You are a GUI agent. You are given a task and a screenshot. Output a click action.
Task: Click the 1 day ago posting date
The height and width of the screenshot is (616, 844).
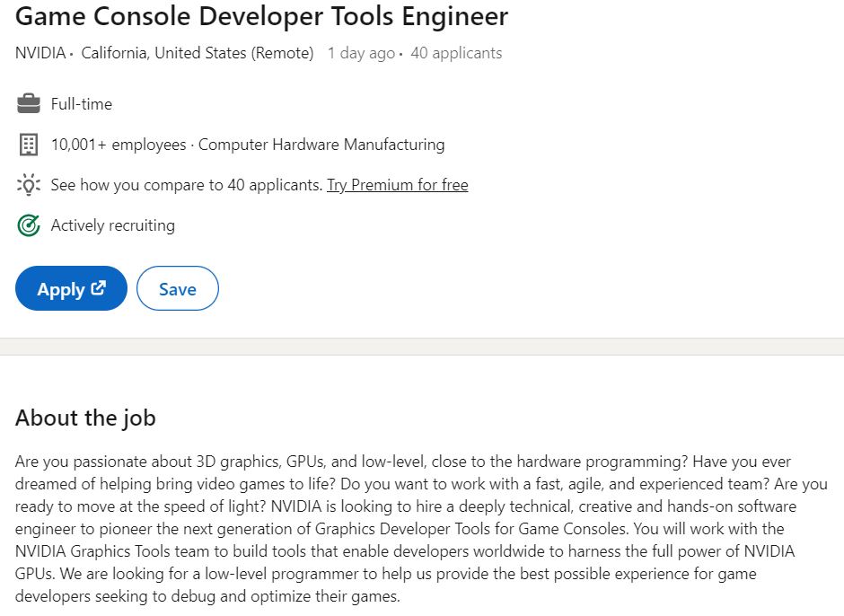[x=361, y=53]
